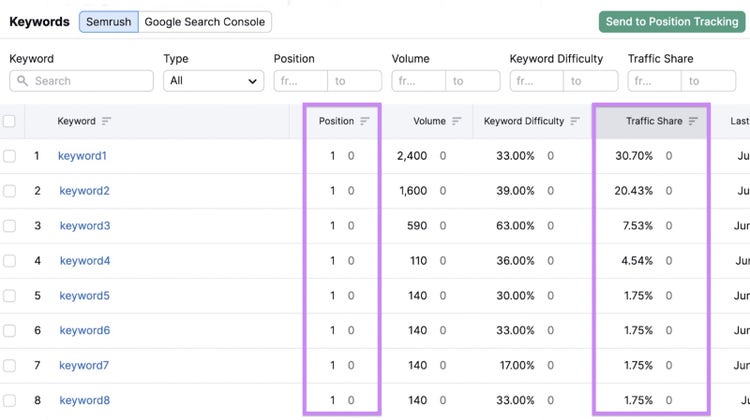Focus the Keyword search field
The height and width of the screenshot is (420, 750).
point(81,81)
